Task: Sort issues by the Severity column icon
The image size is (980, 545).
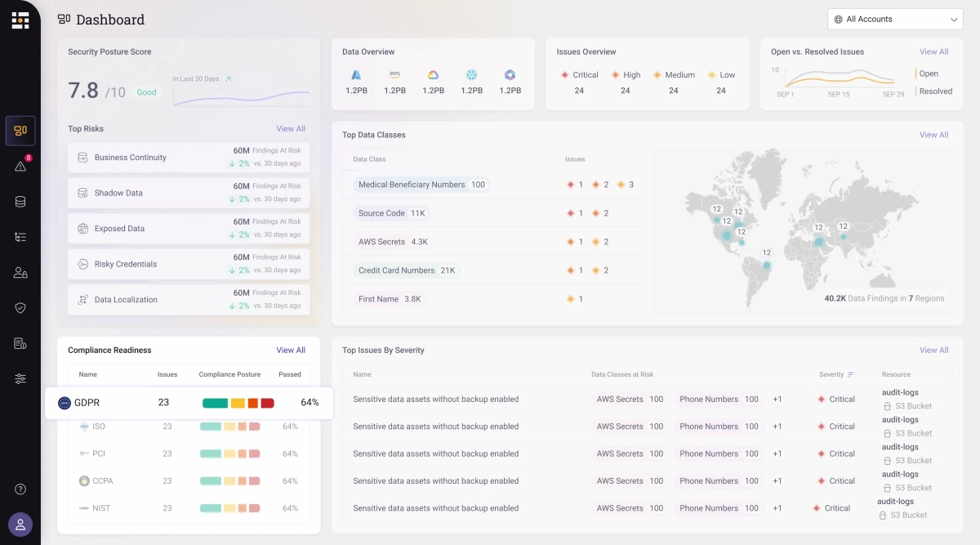Action: click(x=851, y=375)
